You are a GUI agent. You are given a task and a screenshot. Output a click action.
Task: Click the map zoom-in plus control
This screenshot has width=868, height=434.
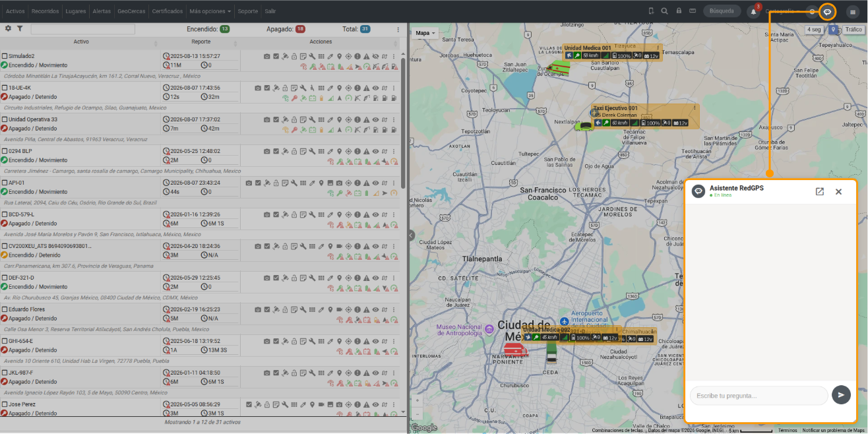[417, 400]
